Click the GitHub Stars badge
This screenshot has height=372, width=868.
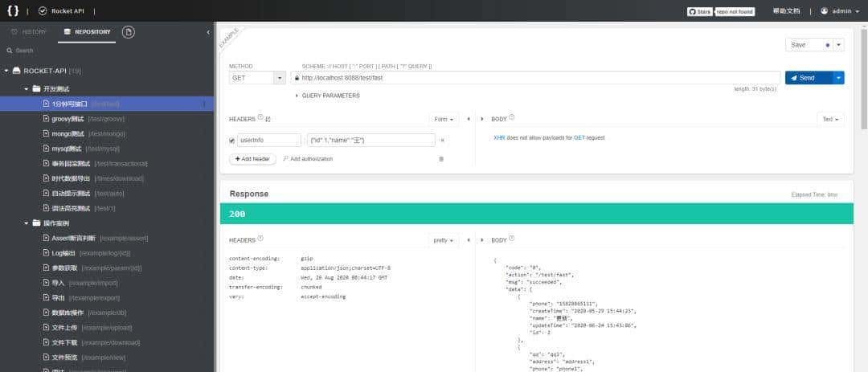tap(699, 11)
